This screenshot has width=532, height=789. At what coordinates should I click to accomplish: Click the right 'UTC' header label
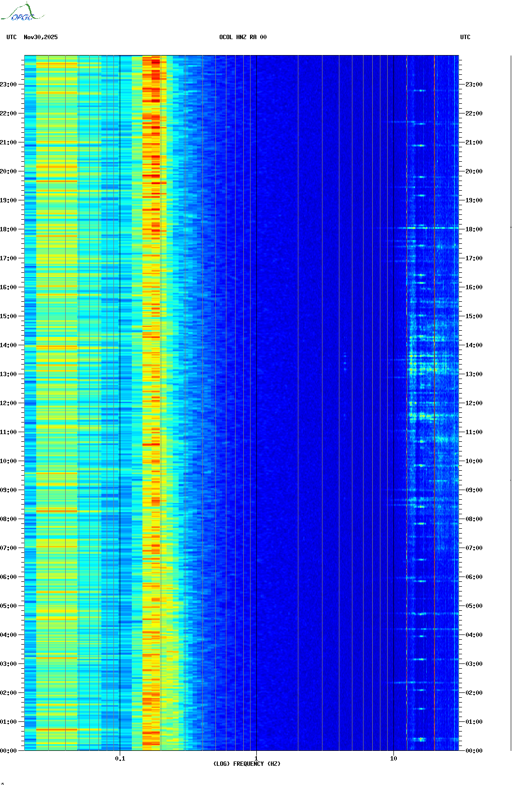coord(465,37)
